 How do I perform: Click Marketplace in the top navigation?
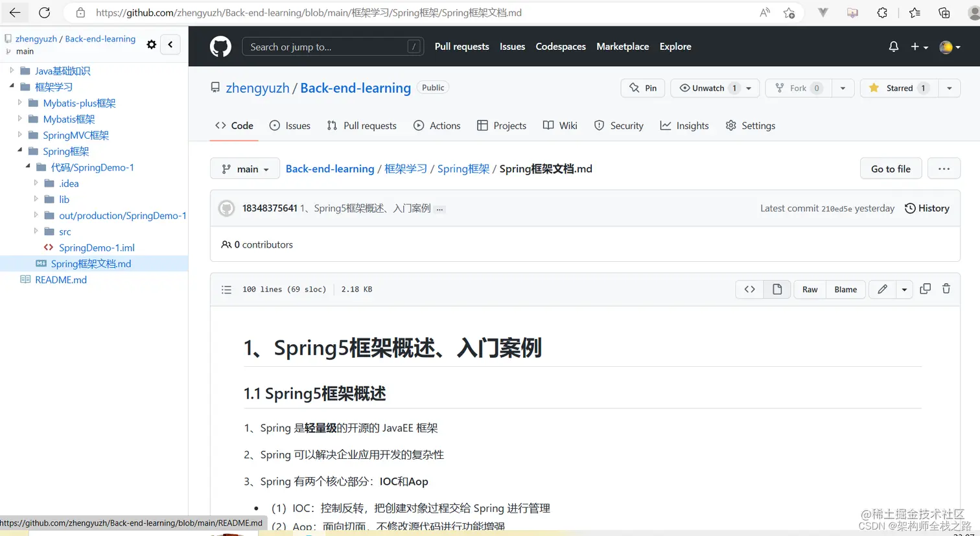click(622, 47)
